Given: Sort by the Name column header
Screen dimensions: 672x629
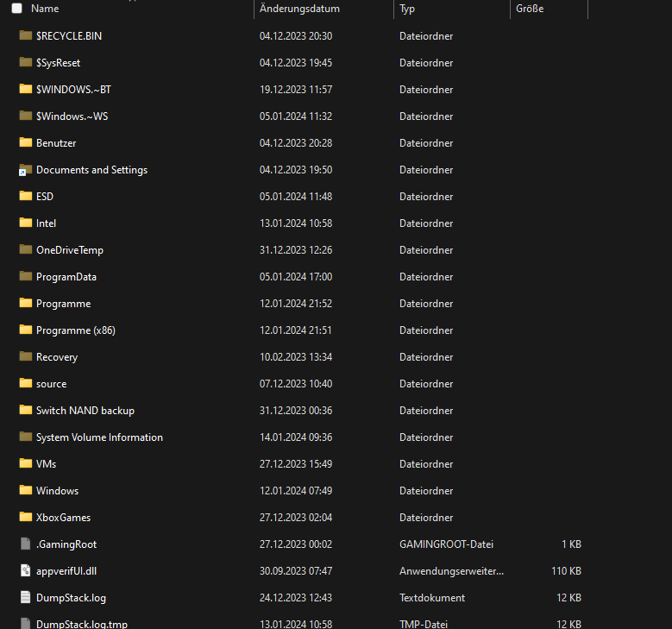Looking at the screenshot, I should point(45,9).
